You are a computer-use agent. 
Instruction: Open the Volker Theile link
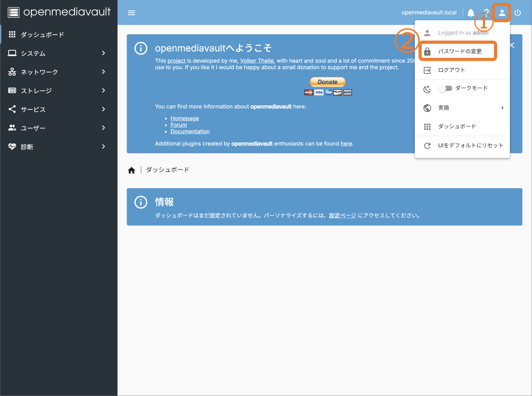pyautogui.click(x=257, y=61)
